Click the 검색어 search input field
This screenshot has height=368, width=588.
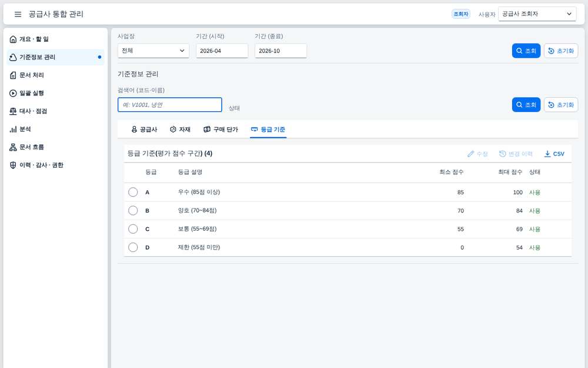pos(170,105)
